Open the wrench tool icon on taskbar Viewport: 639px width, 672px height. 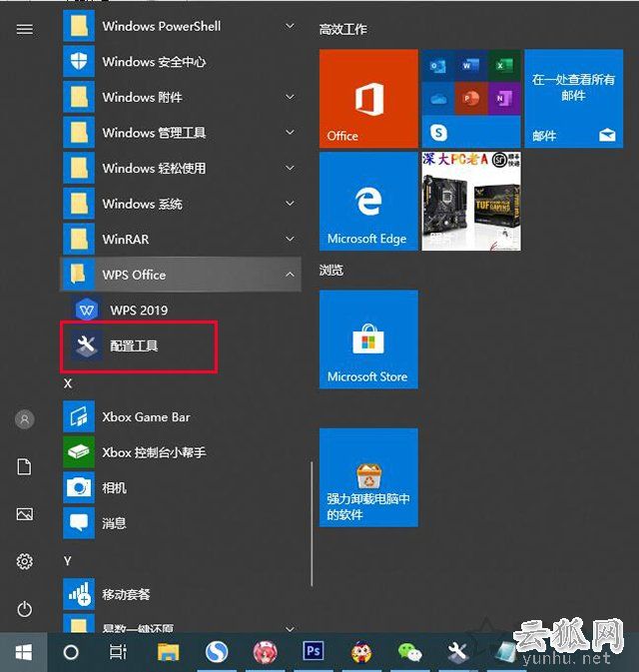tap(457, 653)
